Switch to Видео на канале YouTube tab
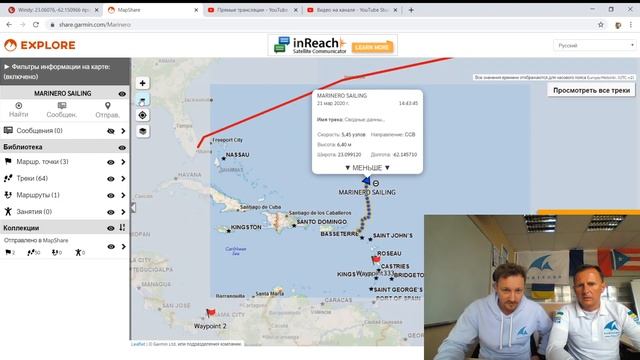640x360 pixels. point(352,10)
